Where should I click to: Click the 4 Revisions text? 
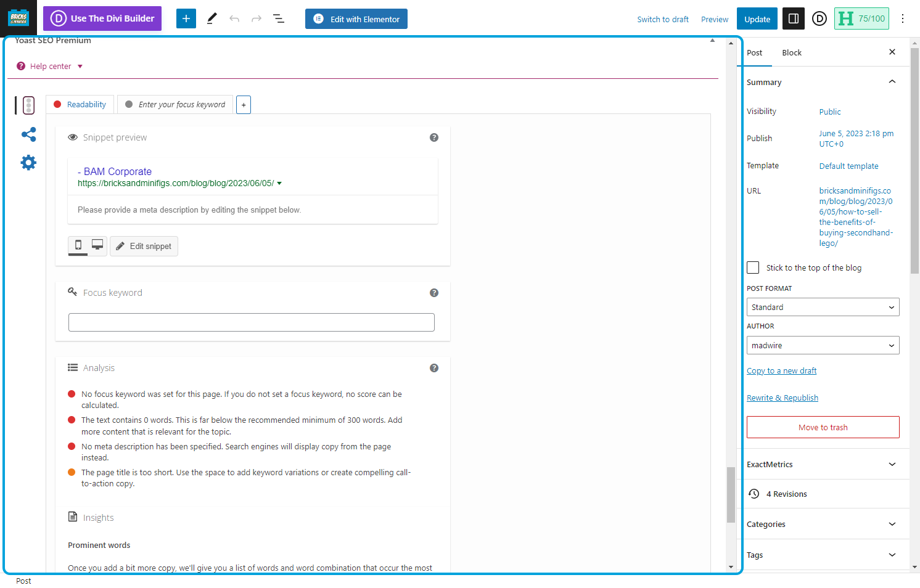coord(786,494)
